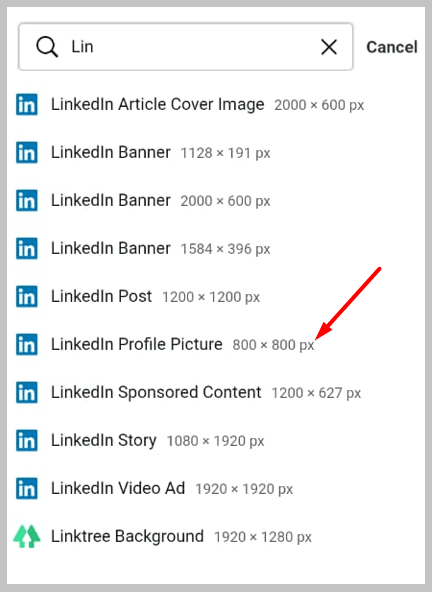
Task: Click LinkedIn icon beside Banner 1584 × 396
Action: click(x=27, y=248)
